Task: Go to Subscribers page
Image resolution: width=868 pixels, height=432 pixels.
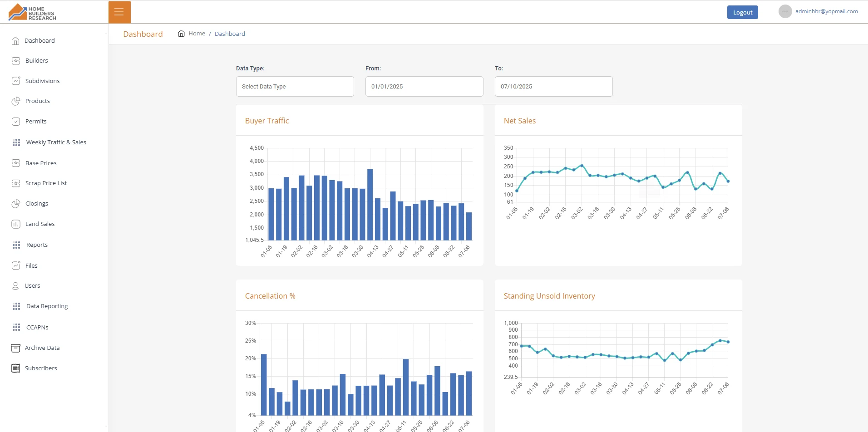Action: point(41,368)
